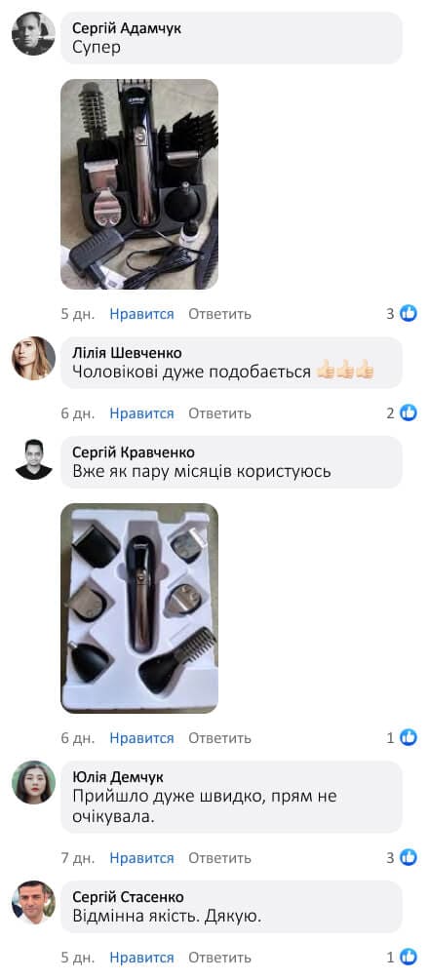
Task: Open Сергій Кравченко's profile avatar
Action: (x=34, y=458)
